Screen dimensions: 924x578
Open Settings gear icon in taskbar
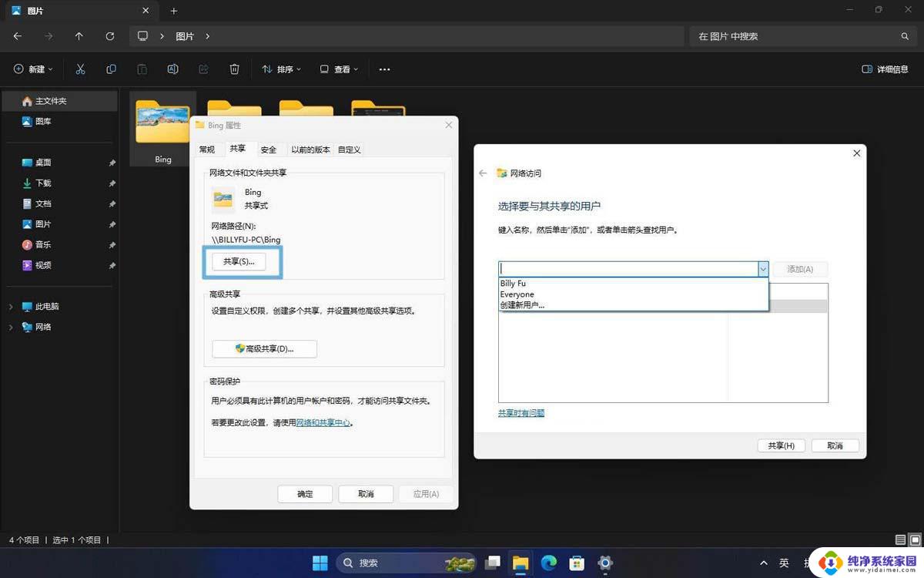pyautogui.click(x=605, y=563)
